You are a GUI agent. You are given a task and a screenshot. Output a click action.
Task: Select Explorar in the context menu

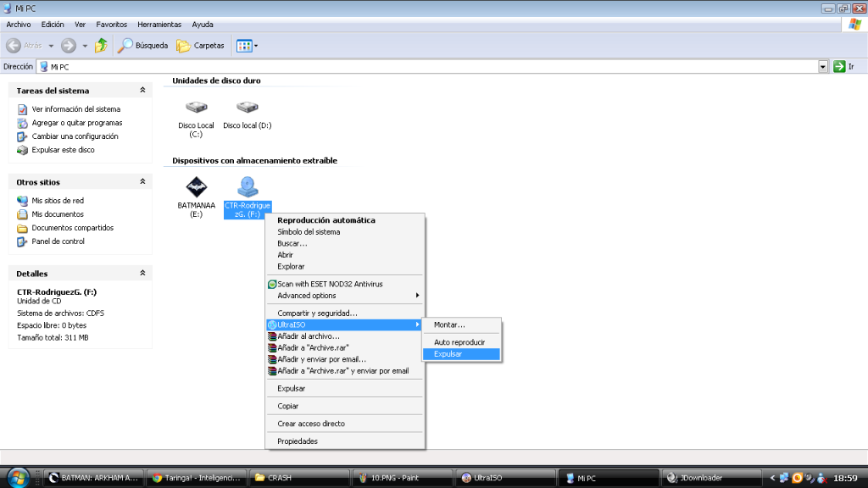344,267
